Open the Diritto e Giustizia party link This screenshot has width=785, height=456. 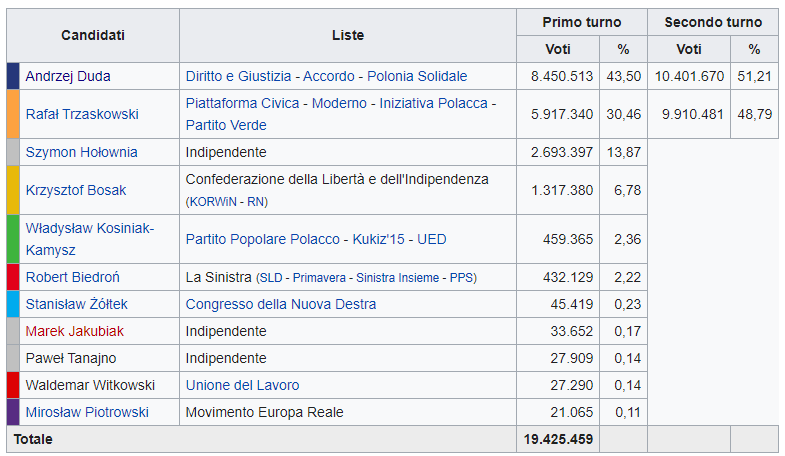point(238,76)
